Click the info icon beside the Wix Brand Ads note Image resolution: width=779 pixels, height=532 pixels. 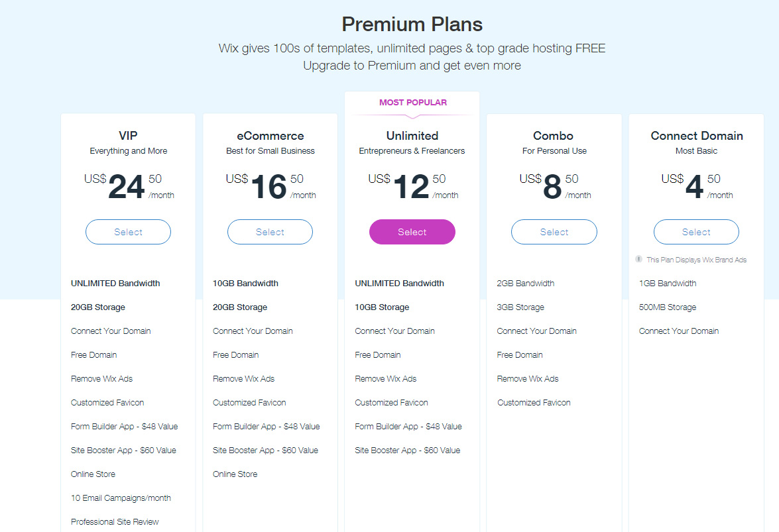coord(638,259)
